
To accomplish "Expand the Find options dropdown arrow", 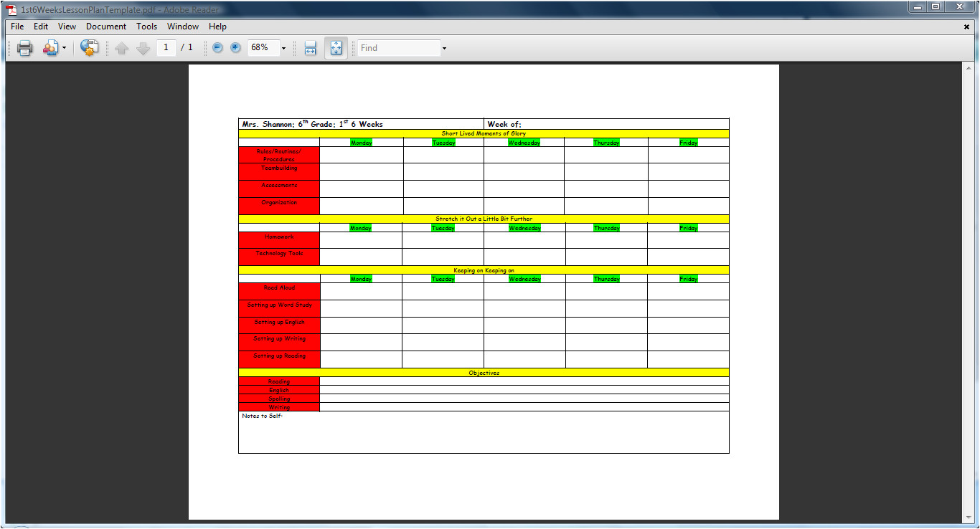I will pos(444,48).
